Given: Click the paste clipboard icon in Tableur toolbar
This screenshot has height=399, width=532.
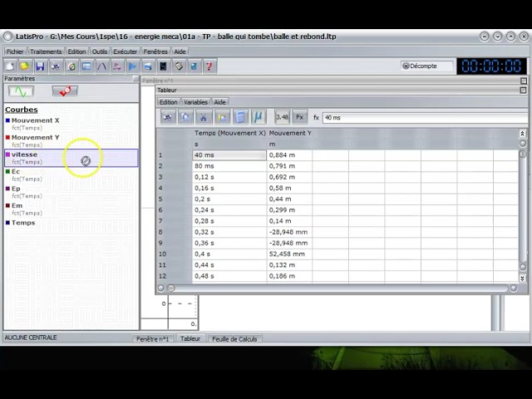Looking at the screenshot, I should [222, 117].
